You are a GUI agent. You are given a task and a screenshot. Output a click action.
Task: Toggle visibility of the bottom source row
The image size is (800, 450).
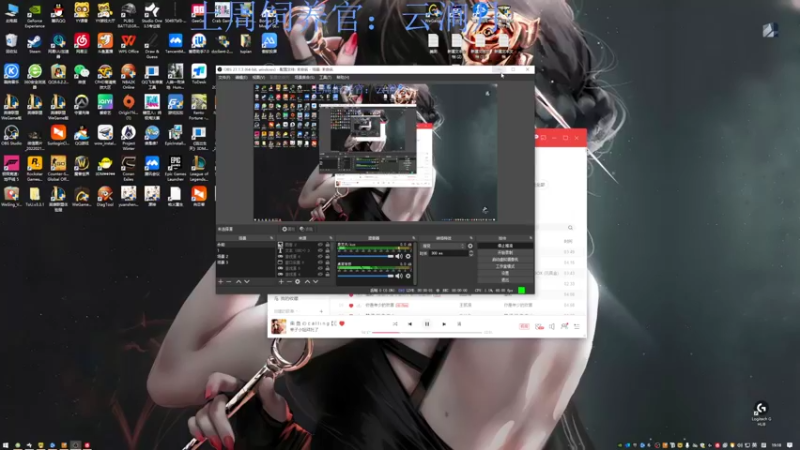click(x=320, y=274)
